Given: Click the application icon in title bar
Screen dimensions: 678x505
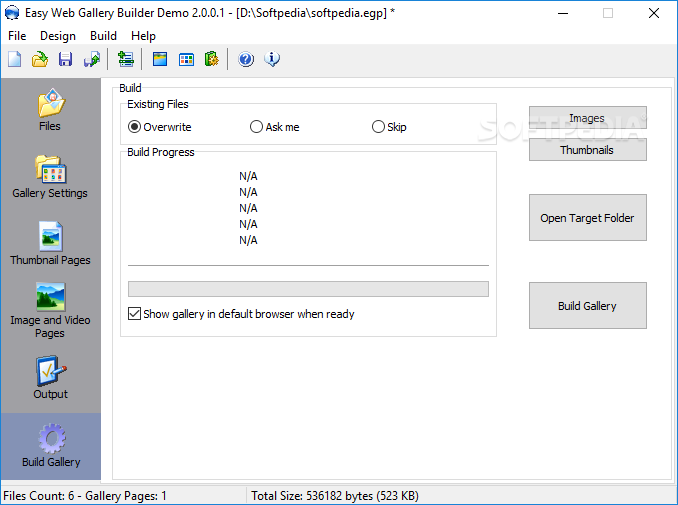Looking at the screenshot, I should 12,13.
